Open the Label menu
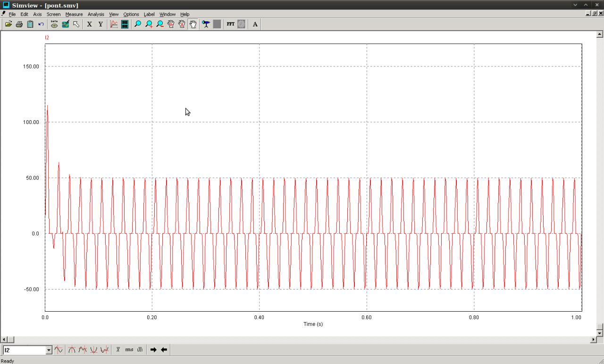Image resolution: width=604 pixels, height=364 pixels. [x=149, y=14]
